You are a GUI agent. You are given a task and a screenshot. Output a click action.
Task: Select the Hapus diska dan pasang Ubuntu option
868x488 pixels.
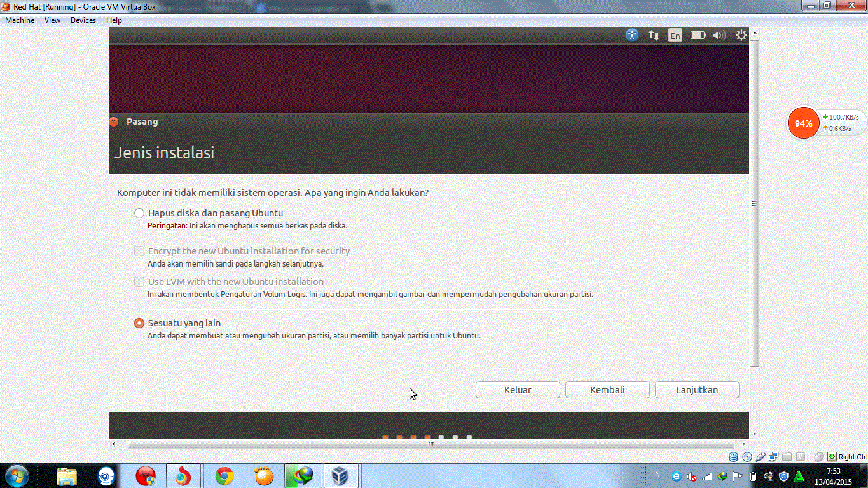pyautogui.click(x=139, y=213)
